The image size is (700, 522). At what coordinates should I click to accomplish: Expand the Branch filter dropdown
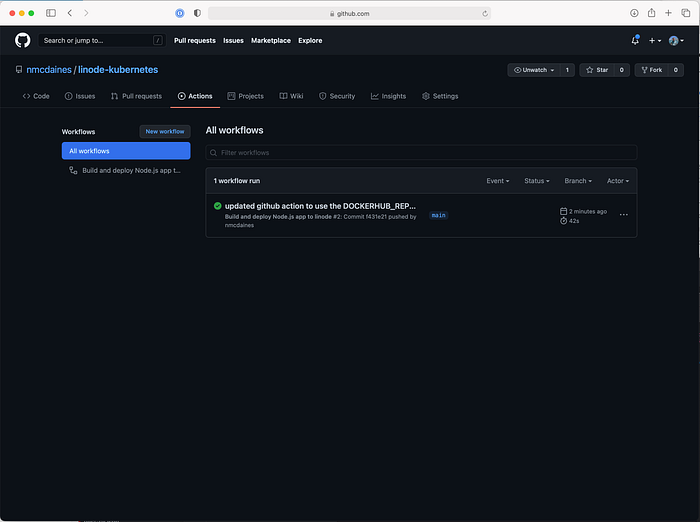point(578,181)
